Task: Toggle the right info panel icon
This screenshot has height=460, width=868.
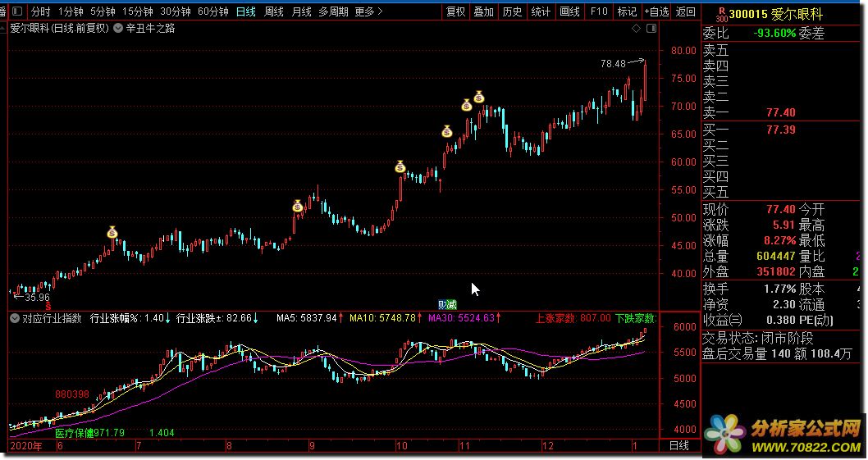Action: 651,28
